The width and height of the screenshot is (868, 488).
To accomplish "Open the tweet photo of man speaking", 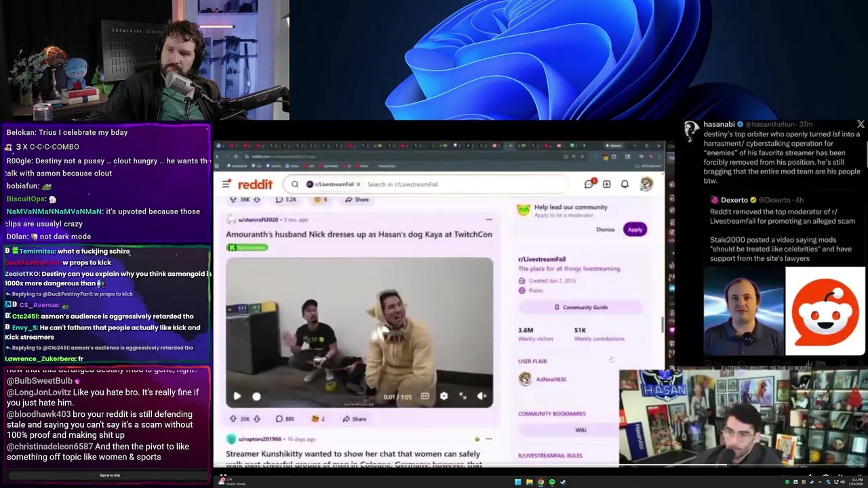I will (x=743, y=311).
